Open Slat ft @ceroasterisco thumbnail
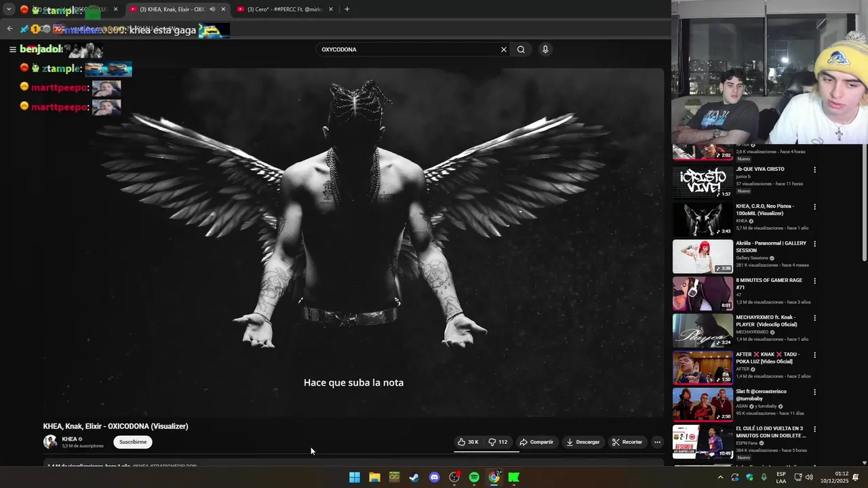The height and width of the screenshot is (488, 868). click(x=703, y=404)
